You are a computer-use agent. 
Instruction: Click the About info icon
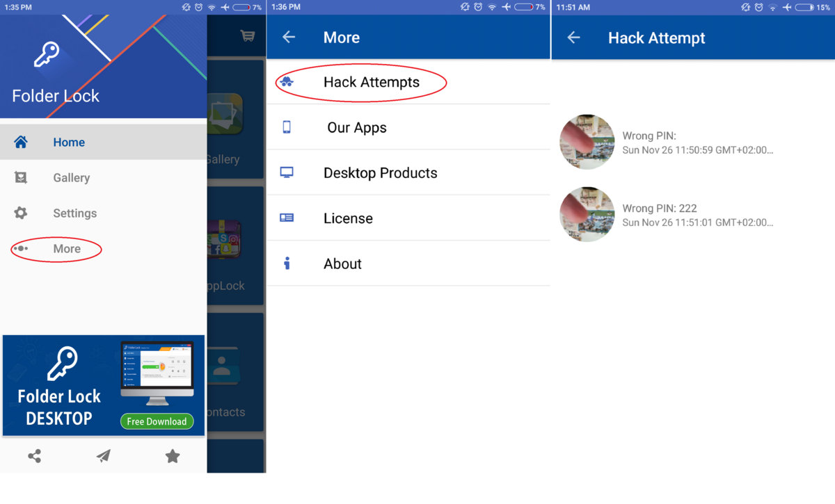tap(287, 263)
